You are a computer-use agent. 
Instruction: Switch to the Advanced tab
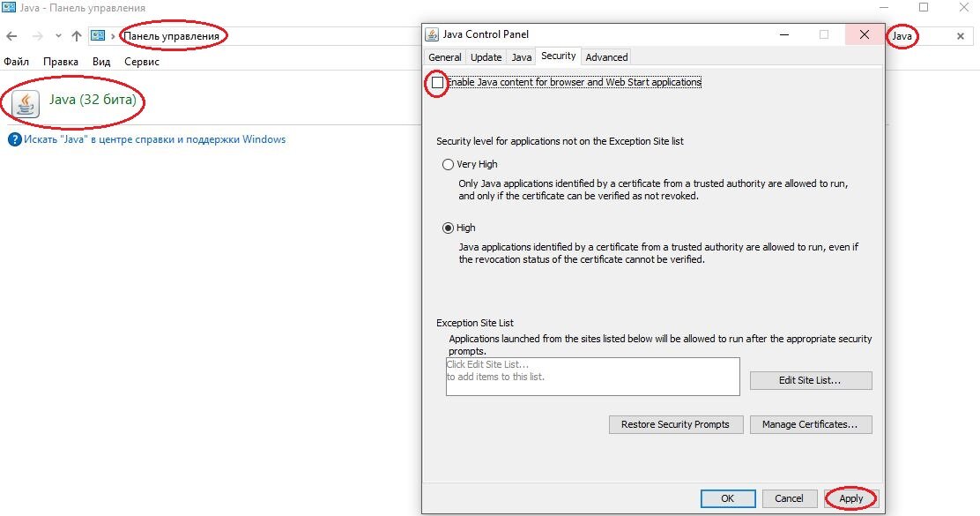606,57
